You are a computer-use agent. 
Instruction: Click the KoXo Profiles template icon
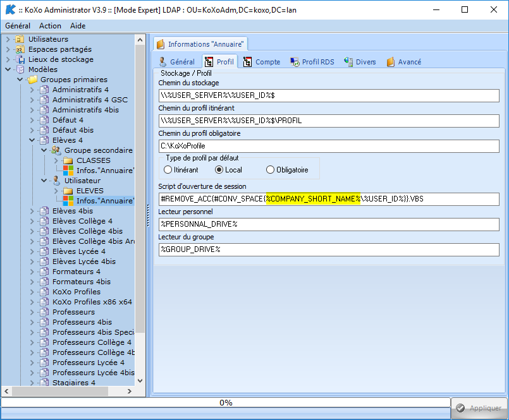44,292
